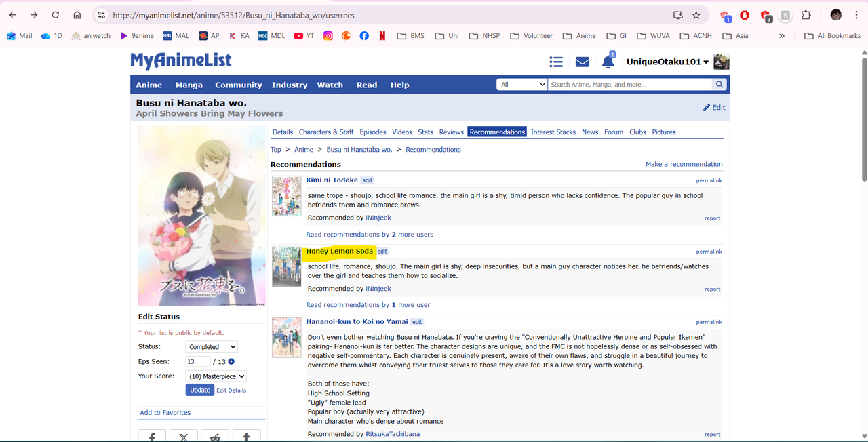Open the browser home page
The image size is (868, 442).
[x=77, y=15]
